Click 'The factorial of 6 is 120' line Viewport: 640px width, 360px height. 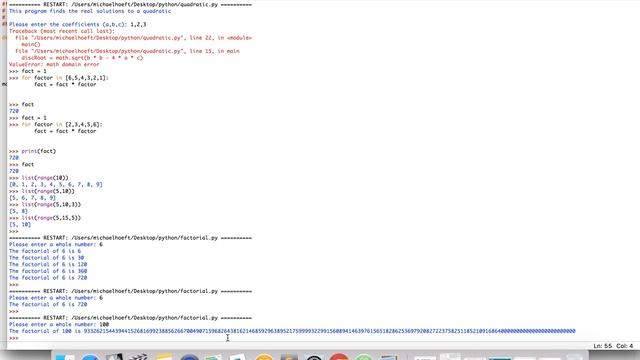(x=48, y=264)
